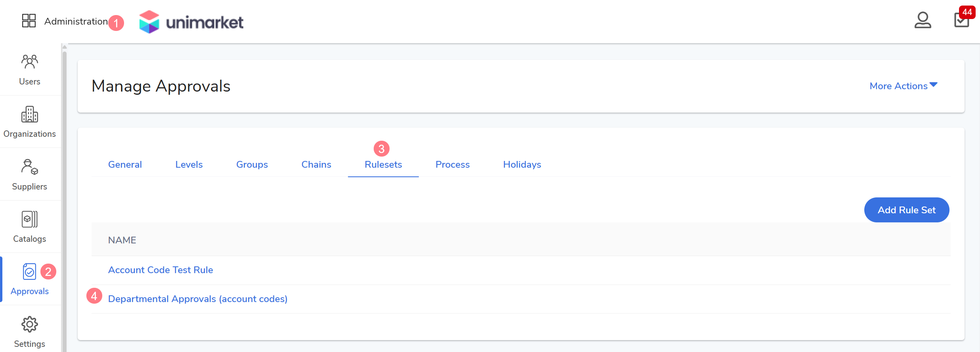This screenshot has height=352, width=980.
Task: Open Catalogs in the sidebar
Action: pos(30,227)
